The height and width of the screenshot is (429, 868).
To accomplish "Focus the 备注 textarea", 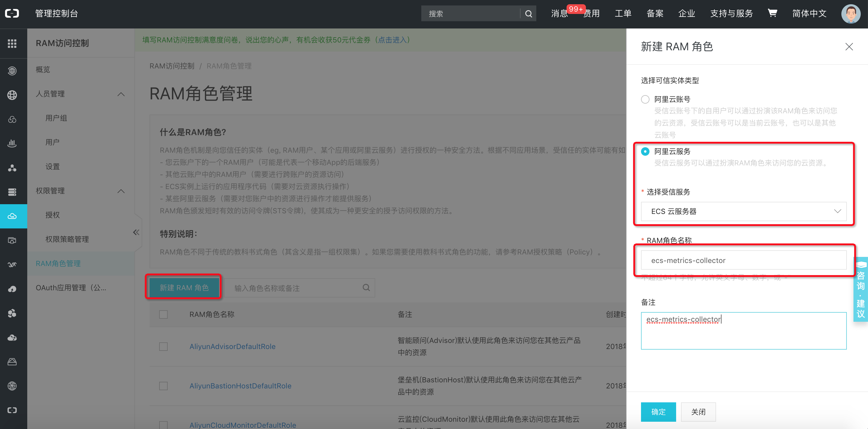I will click(x=743, y=331).
